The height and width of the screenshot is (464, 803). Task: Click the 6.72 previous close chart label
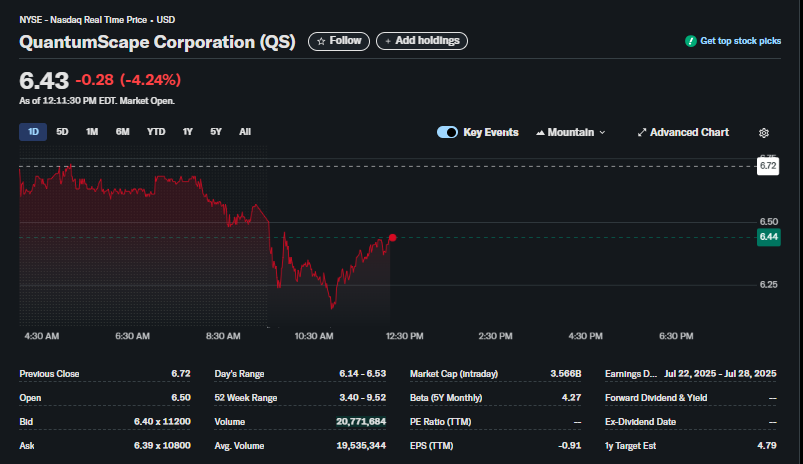[x=768, y=166]
